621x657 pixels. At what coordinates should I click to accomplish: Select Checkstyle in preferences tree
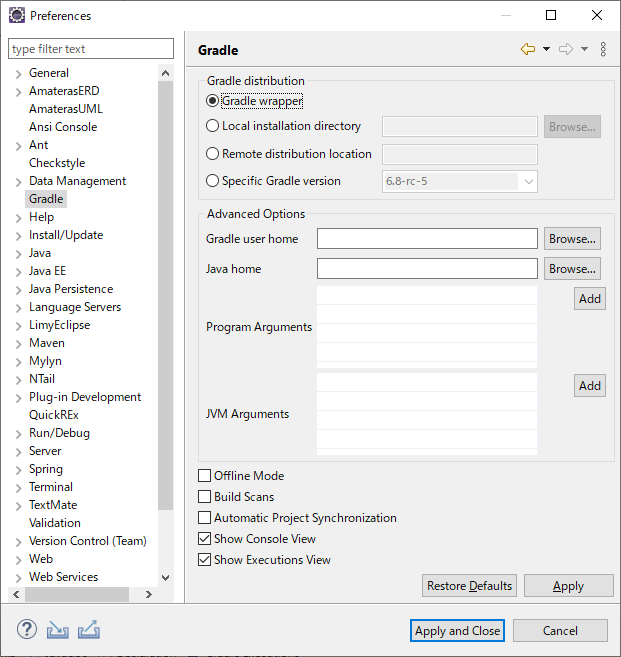pyautogui.click(x=57, y=163)
